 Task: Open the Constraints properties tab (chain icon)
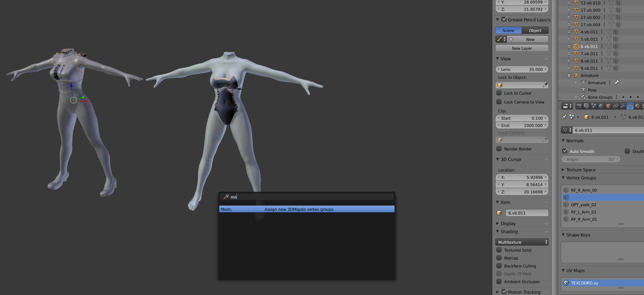pyautogui.click(x=615, y=106)
